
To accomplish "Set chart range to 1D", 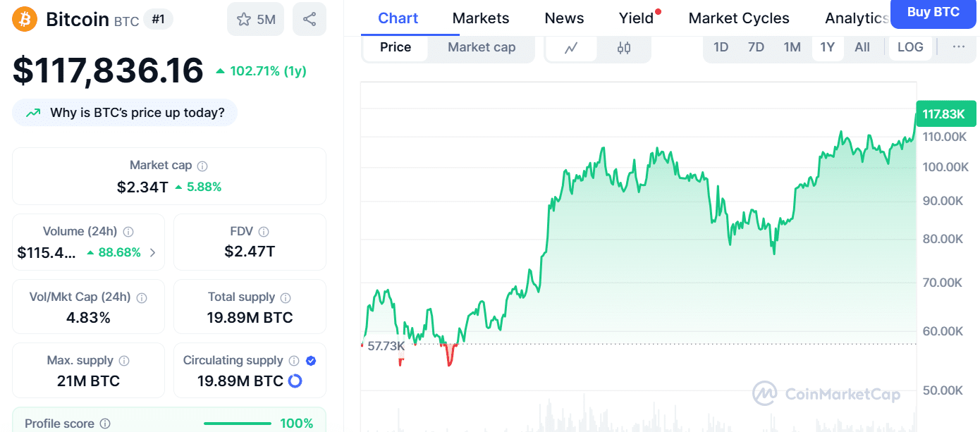I will pos(721,47).
